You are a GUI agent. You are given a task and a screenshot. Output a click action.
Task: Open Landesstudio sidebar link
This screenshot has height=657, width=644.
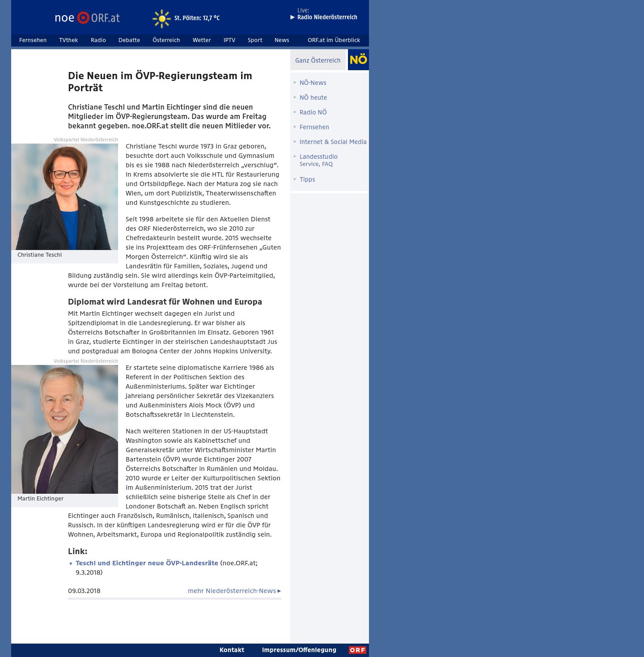318,157
